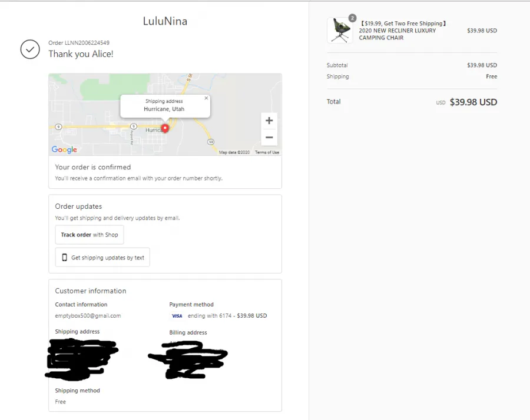The image size is (530, 420).
Task: Click the total $39.98 USD amount
Action: click(473, 102)
